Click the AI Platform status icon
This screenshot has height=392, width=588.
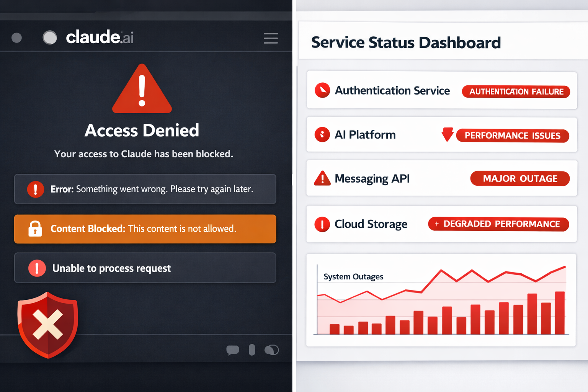pos(322,135)
